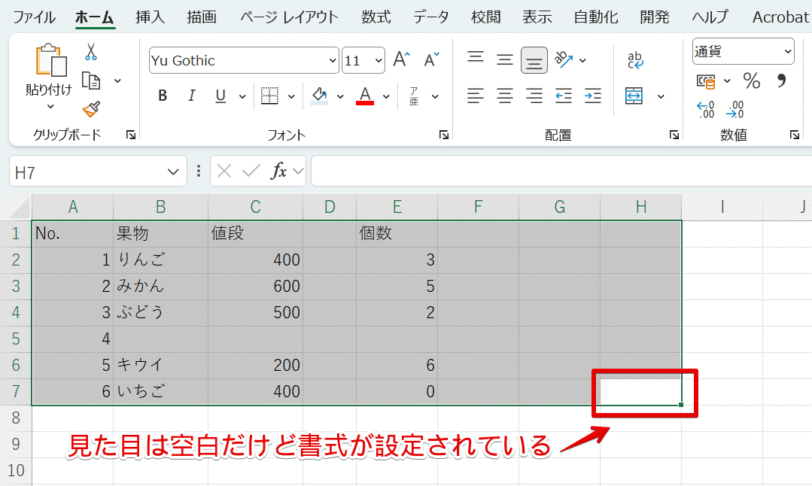
Task: Increase indent in cell
Action: tap(593, 96)
